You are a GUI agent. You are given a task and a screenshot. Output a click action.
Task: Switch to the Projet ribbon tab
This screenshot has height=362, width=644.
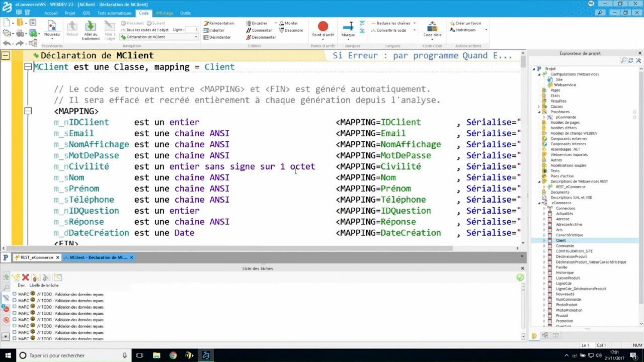(70, 13)
